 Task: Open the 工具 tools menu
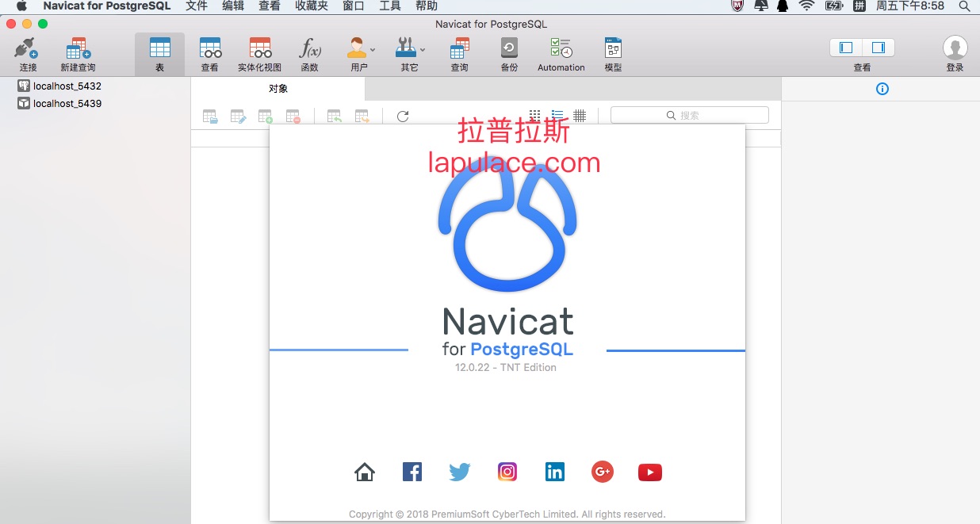[x=390, y=6]
